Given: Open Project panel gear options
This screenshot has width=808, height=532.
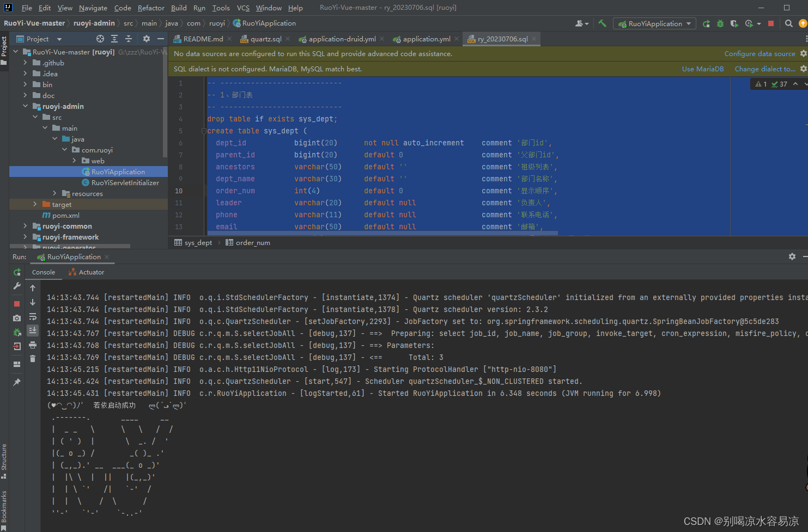Looking at the screenshot, I should pos(146,39).
